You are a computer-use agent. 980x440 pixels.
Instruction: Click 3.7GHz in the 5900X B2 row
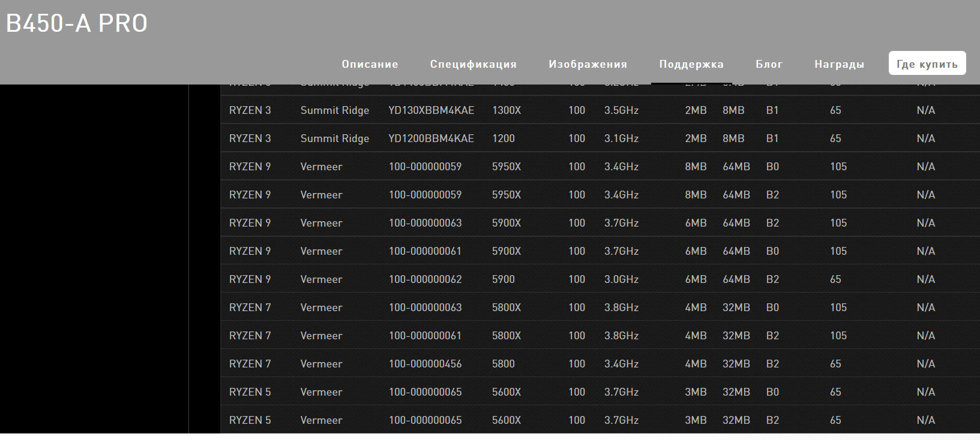coord(621,223)
